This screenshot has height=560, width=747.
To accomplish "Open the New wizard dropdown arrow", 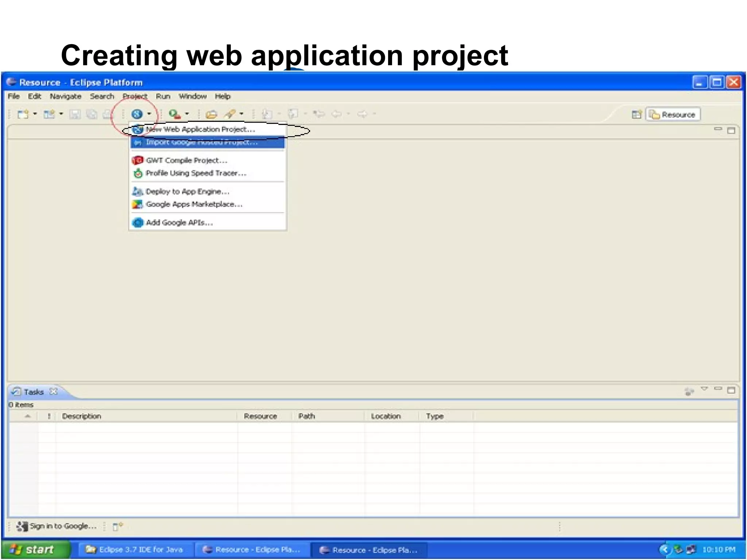I will (x=35, y=114).
